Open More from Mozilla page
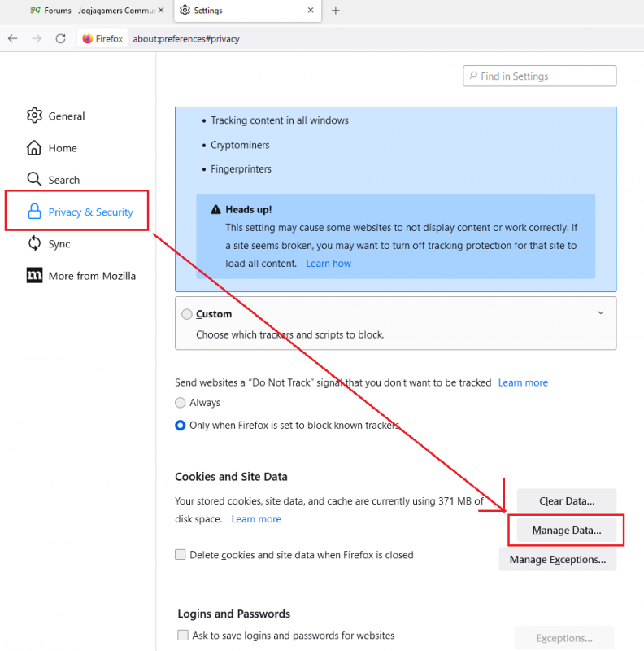 coord(81,276)
